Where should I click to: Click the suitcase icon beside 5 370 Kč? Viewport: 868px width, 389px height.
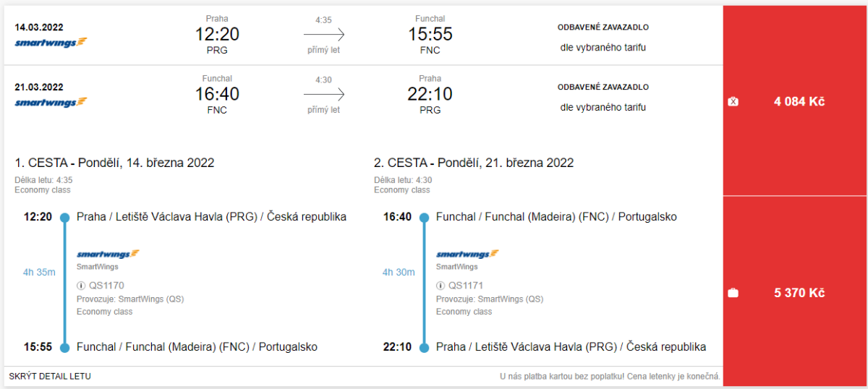coord(733,293)
